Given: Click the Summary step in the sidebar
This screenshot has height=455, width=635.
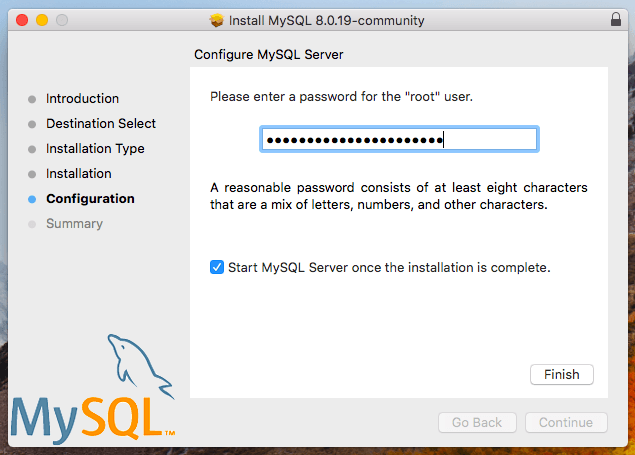Looking at the screenshot, I should (74, 224).
